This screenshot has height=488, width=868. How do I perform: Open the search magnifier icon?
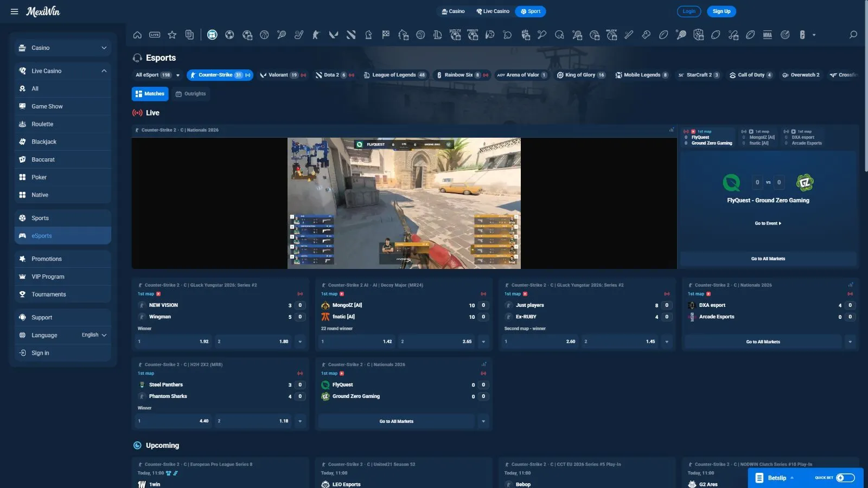853,35
